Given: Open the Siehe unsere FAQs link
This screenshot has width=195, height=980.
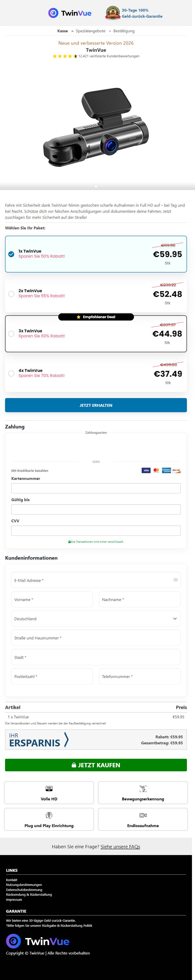Looking at the screenshot, I should tap(120, 847).
